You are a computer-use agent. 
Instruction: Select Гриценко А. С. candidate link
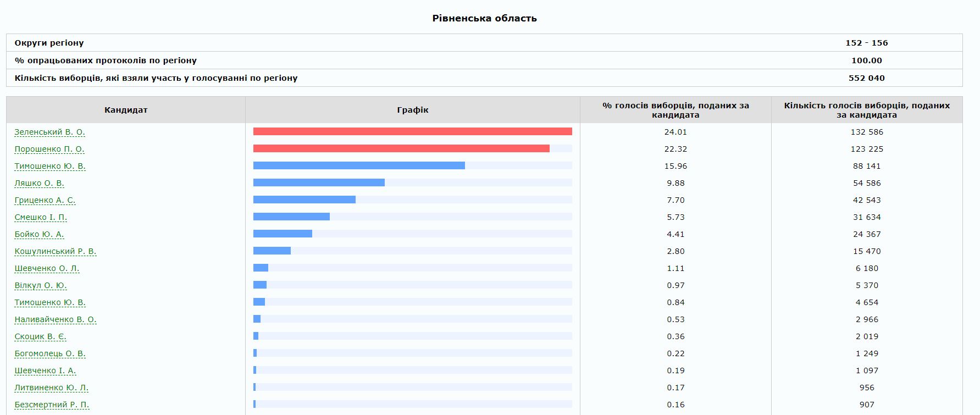tap(45, 200)
